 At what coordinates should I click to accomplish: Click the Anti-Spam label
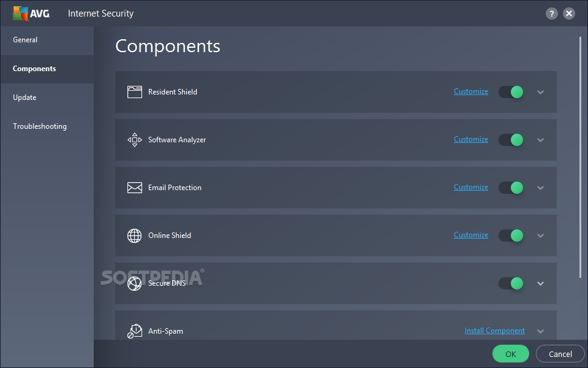pos(165,331)
